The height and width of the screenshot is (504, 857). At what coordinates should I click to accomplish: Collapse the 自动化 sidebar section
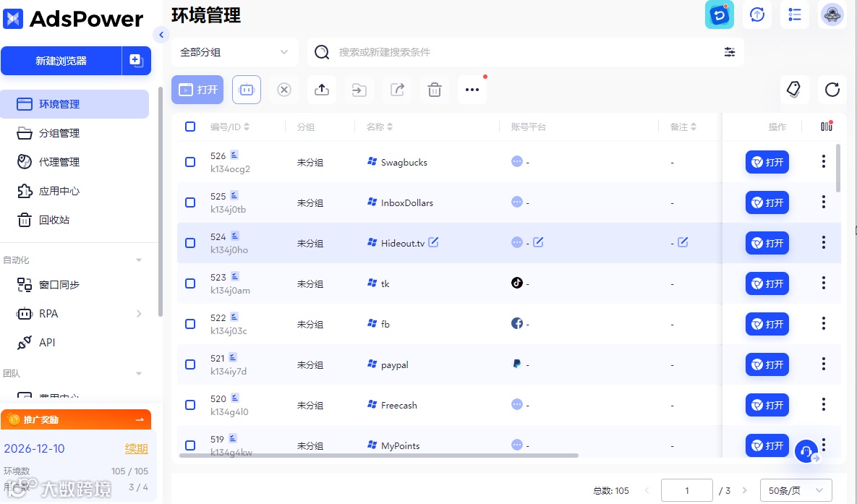[x=139, y=260]
